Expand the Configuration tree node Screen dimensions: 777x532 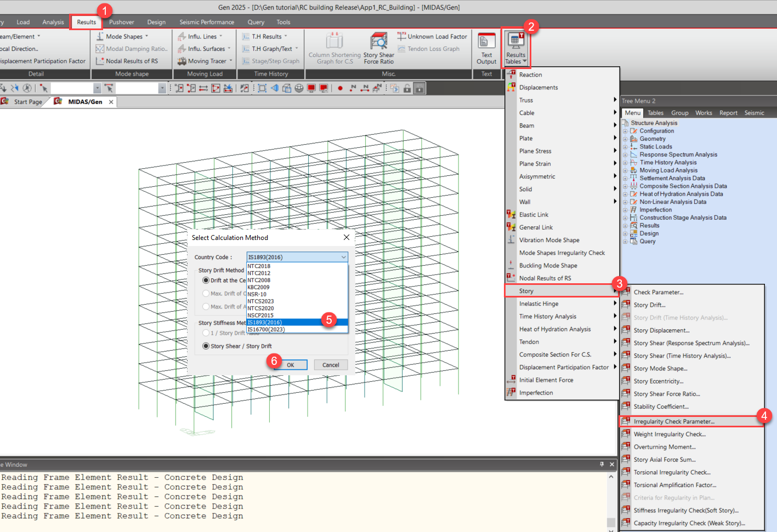coord(625,131)
